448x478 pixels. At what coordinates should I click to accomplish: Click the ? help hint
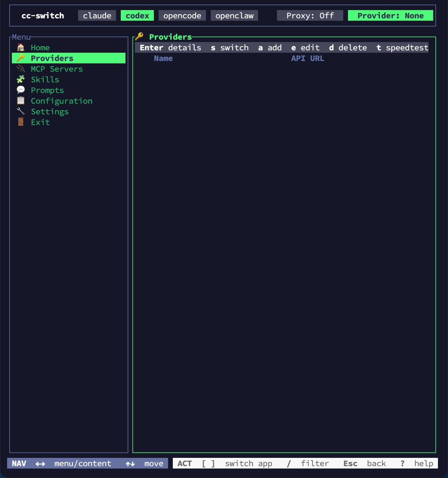417,463
